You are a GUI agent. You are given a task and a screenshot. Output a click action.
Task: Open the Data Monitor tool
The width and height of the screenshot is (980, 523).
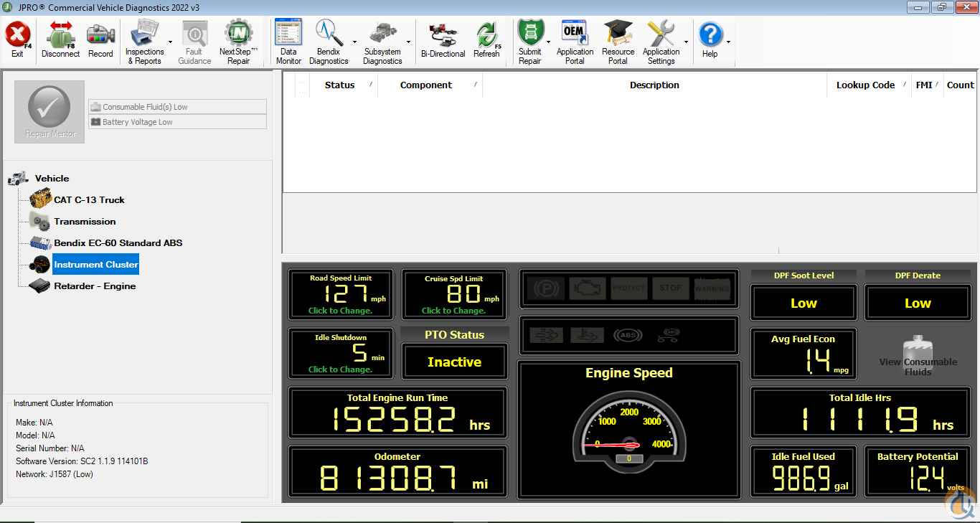tap(288, 42)
